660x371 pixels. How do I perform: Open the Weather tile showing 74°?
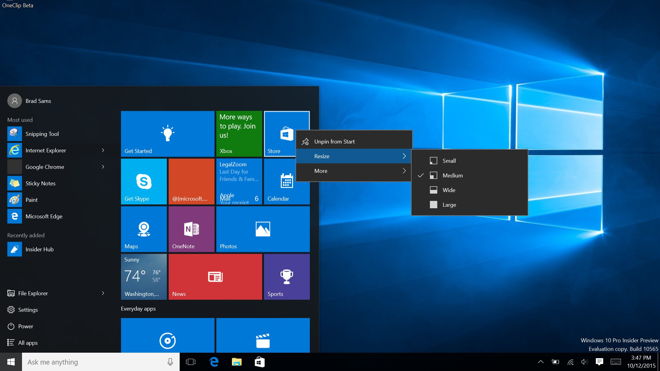point(144,277)
